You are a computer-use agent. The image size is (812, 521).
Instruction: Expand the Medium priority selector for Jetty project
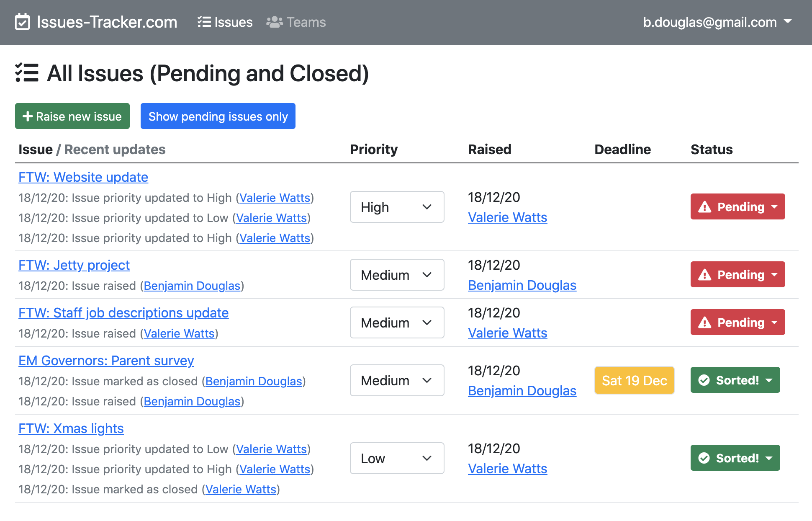coord(397,275)
